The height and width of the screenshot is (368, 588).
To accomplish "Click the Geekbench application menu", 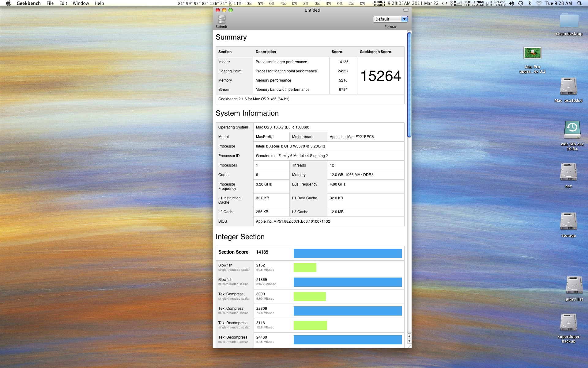I will coord(28,3).
